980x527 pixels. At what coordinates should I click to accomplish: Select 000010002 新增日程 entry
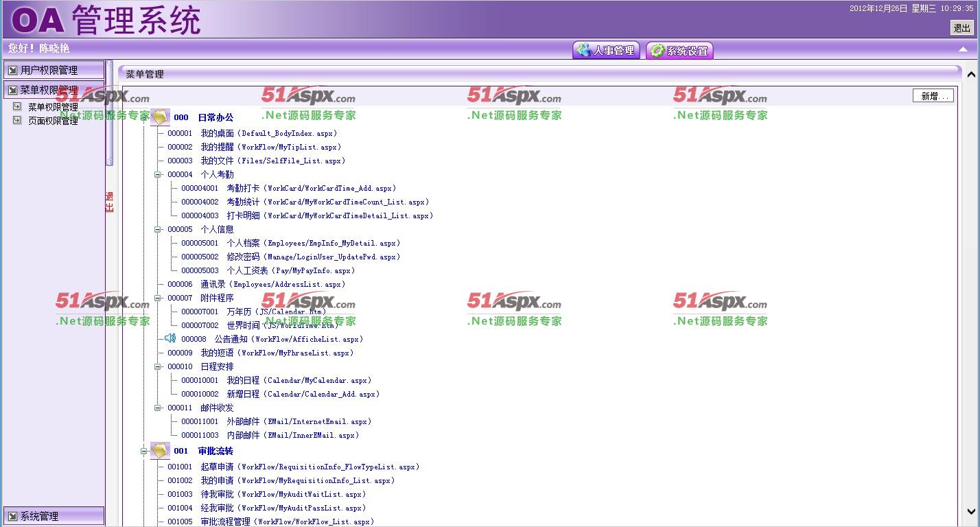tap(281, 394)
